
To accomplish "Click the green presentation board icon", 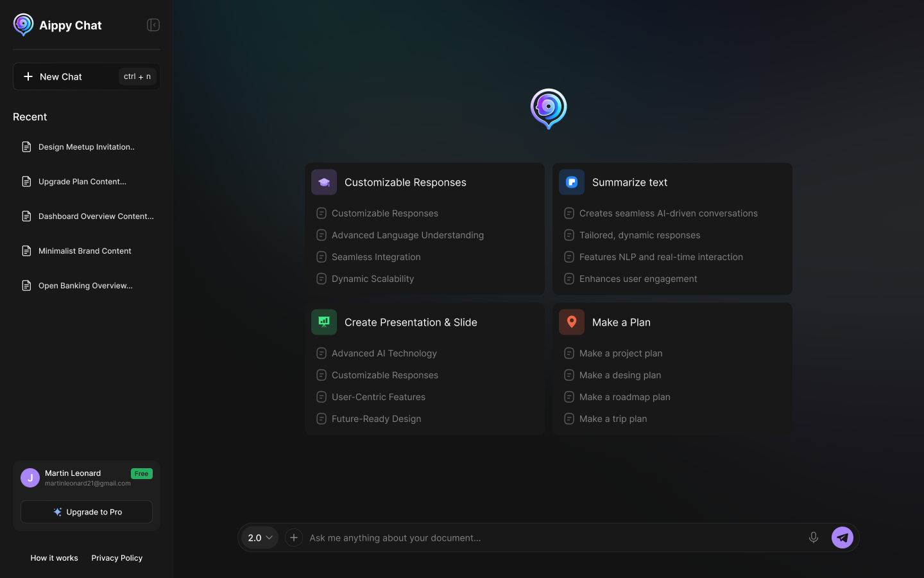I will click(324, 322).
